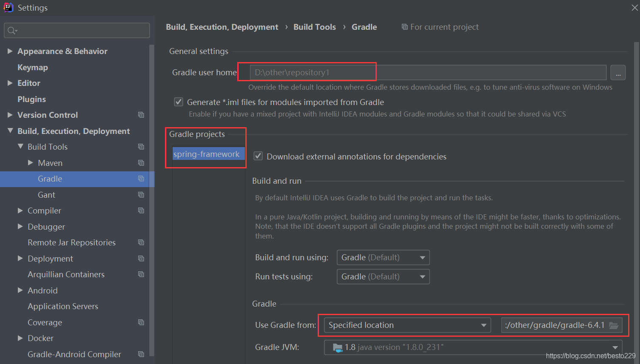Viewport: 640px width, 364px height.
Task: Close the Settings dialog
Action: tap(634, 8)
